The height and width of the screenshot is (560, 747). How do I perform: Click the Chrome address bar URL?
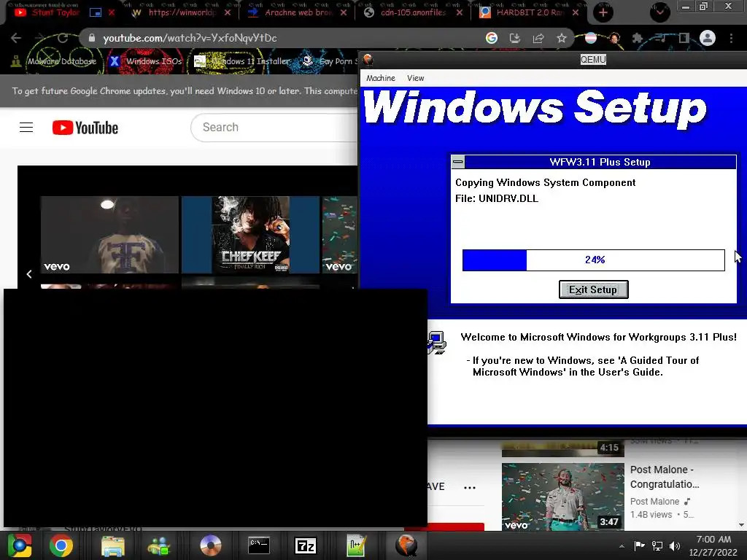(190, 38)
